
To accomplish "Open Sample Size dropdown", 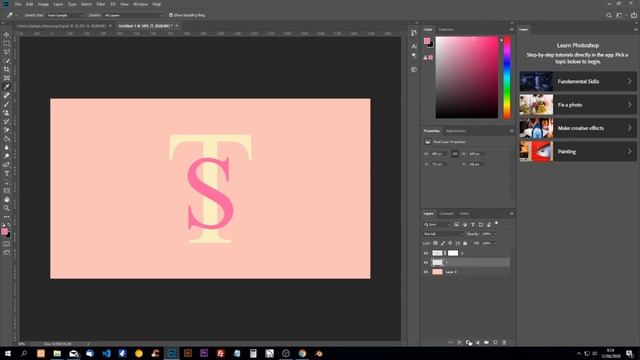I will [64, 15].
